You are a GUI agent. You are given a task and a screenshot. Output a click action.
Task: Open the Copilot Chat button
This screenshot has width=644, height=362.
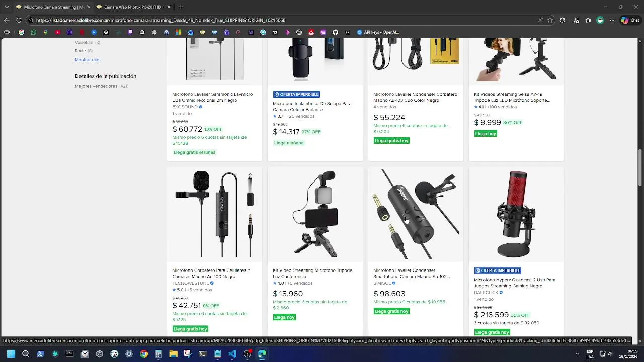pyautogui.click(x=631, y=20)
